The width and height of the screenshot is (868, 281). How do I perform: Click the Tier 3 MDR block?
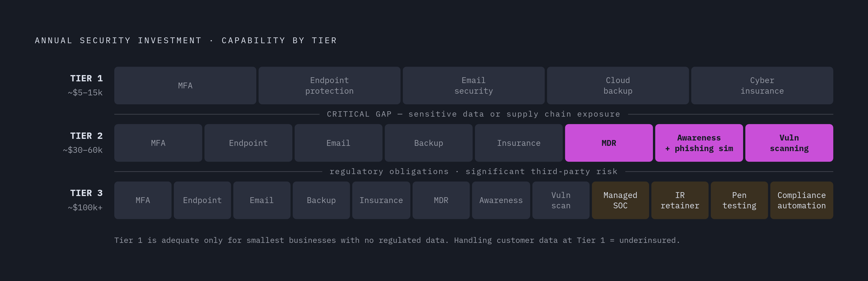[441, 200]
